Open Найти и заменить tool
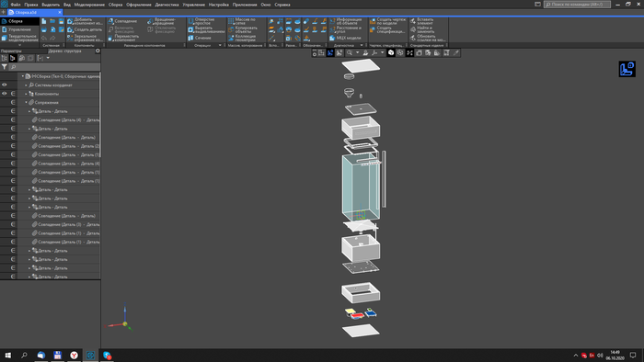644x362 pixels. point(422,29)
